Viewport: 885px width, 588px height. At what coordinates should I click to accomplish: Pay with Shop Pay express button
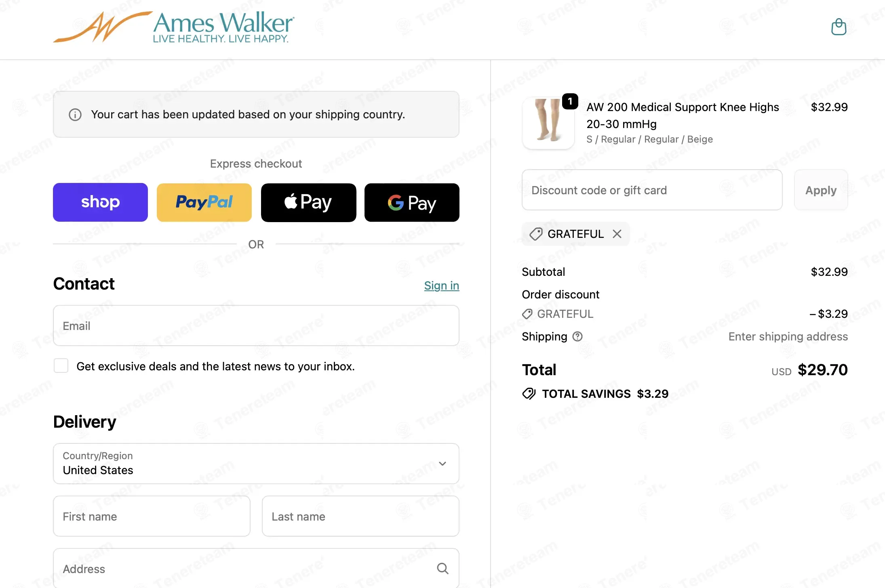tap(100, 202)
